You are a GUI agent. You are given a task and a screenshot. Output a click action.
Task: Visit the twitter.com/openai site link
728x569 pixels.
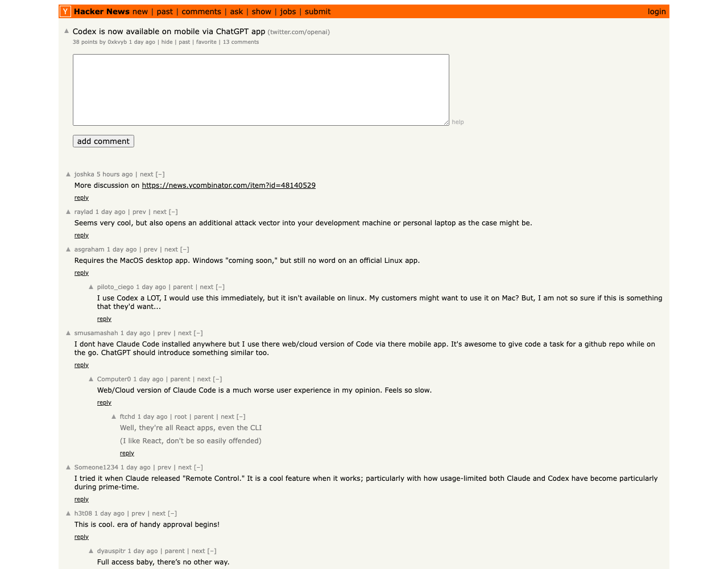tap(299, 32)
